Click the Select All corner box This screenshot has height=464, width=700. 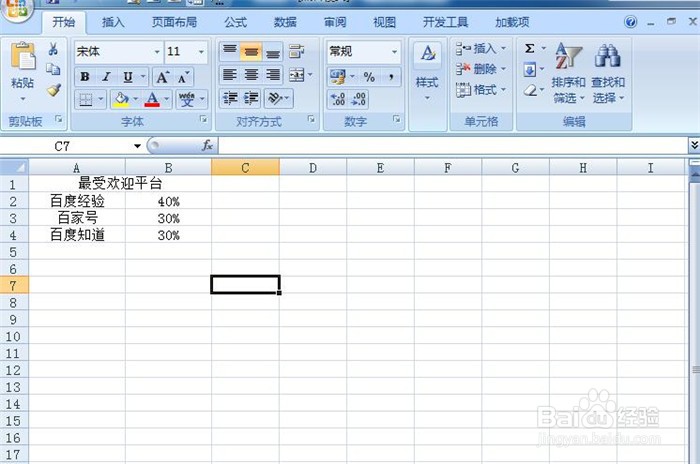[15, 167]
